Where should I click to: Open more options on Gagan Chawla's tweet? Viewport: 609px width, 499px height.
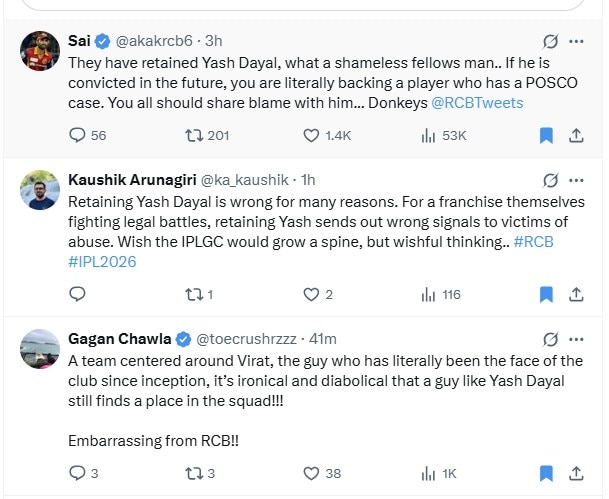577,340
